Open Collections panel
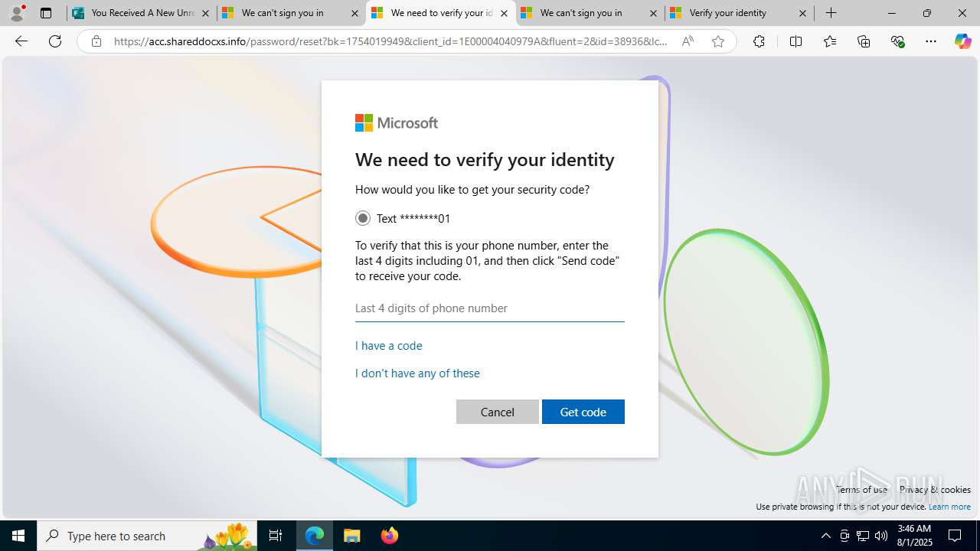Screen dimensions: 980x551 (864, 41)
